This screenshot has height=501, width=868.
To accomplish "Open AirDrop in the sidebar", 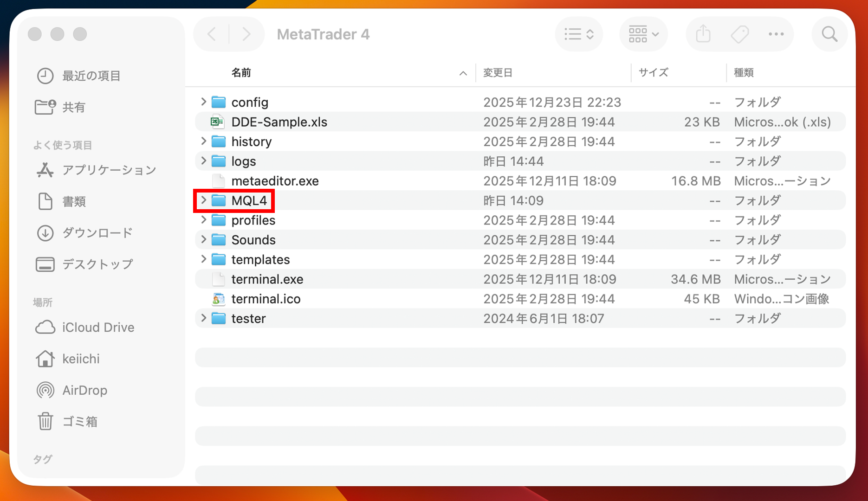I will click(x=84, y=390).
